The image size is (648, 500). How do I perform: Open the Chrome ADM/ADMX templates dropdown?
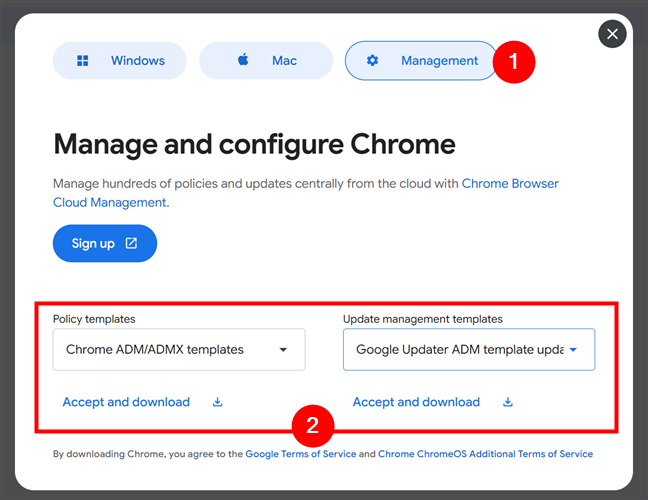(x=179, y=350)
